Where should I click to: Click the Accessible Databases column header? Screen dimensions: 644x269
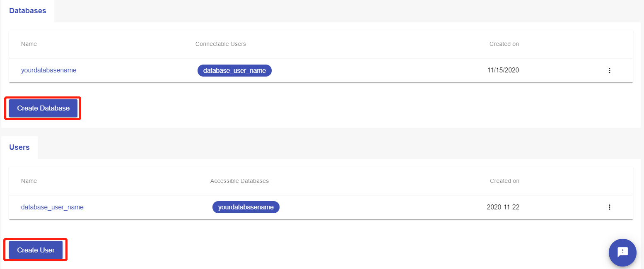pos(239,181)
